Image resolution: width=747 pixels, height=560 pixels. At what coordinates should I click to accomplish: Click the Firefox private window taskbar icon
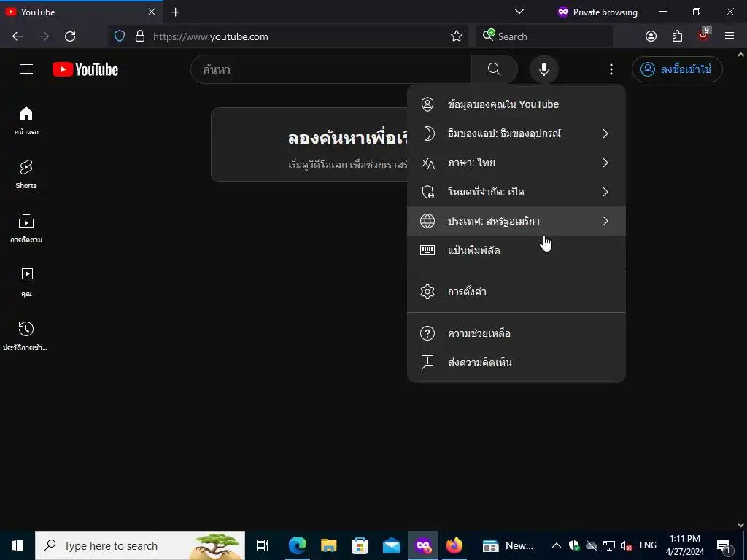(423, 545)
